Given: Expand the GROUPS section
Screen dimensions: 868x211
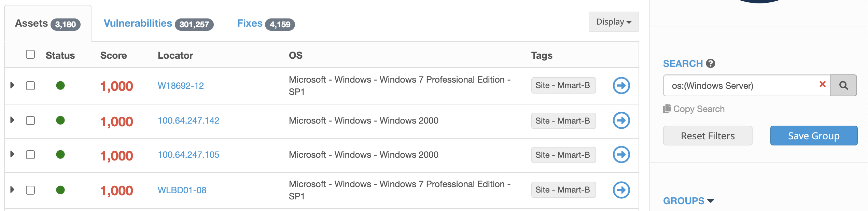Looking at the screenshot, I should click(x=688, y=201).
